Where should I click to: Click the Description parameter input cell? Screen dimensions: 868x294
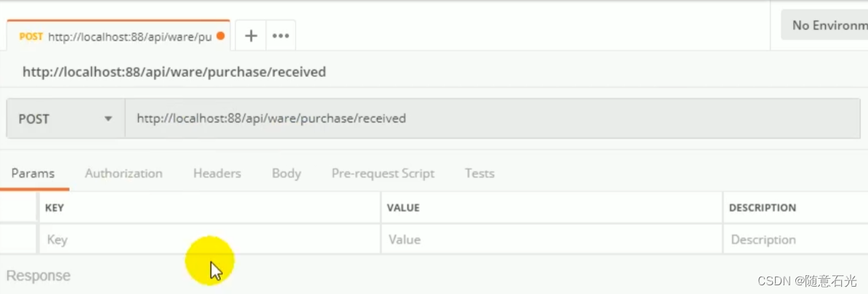(x=795, y=239)
